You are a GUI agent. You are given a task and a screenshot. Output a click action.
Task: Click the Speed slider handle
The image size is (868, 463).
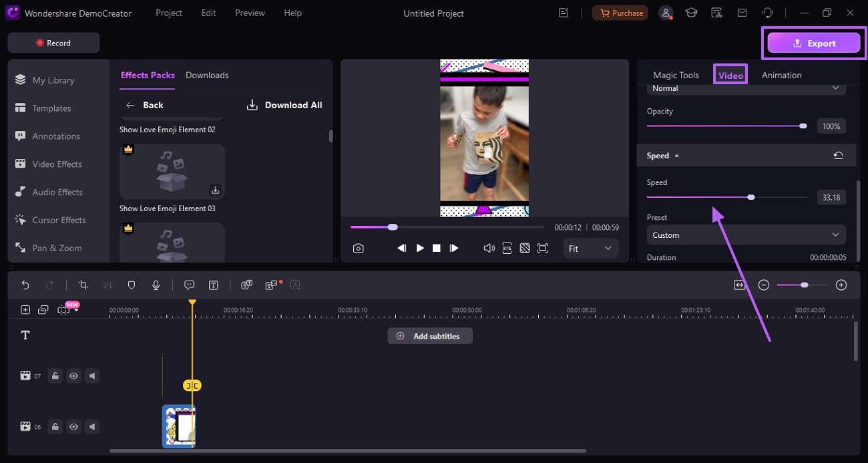click(x=751, y=197)
